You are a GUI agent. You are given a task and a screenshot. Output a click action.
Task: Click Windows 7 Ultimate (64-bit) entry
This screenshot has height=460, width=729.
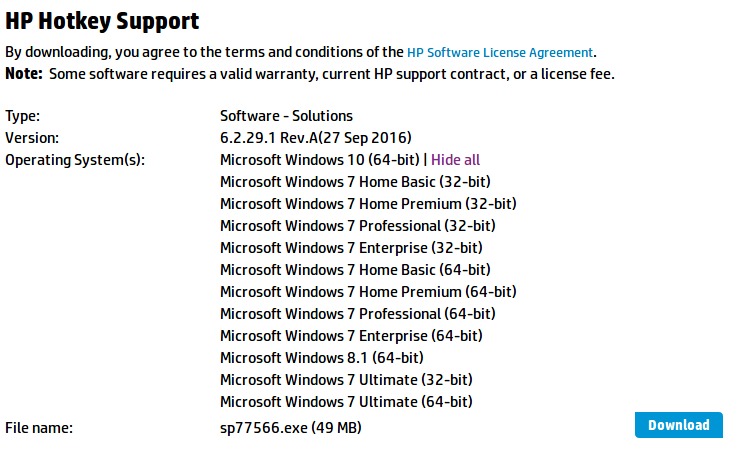[x=346, y=402]
